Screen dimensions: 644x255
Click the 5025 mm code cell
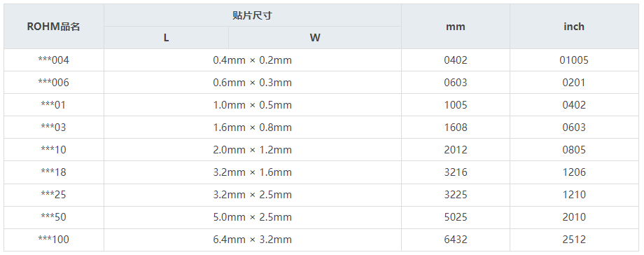tap(456, 217)
